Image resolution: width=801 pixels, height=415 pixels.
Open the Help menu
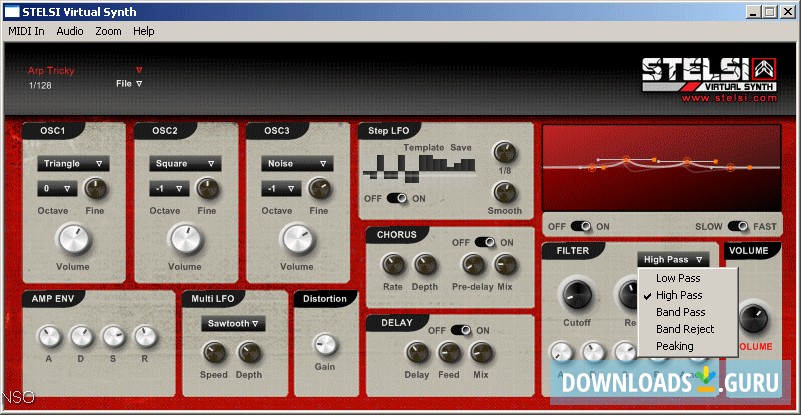click(144, 31)
